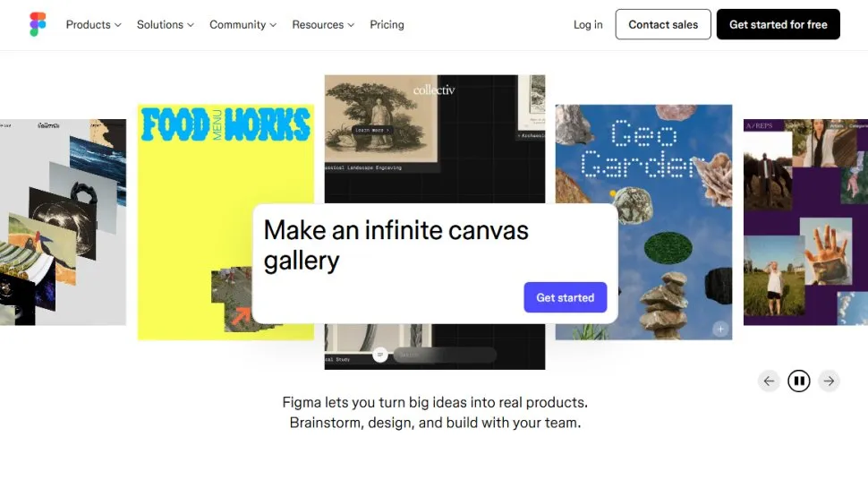Click the plus icon on Geo Garden card

[x=720, y=330]
